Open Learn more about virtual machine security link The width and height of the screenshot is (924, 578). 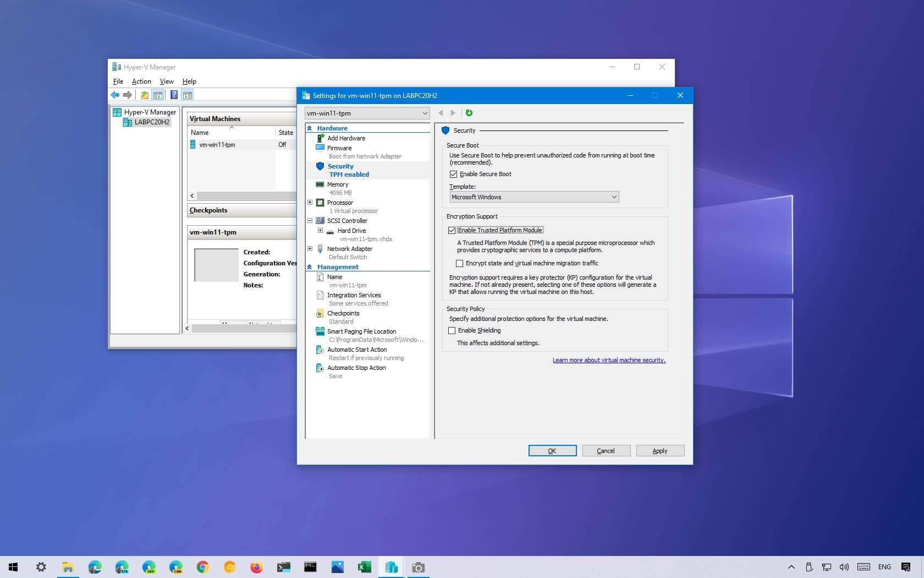609,360
